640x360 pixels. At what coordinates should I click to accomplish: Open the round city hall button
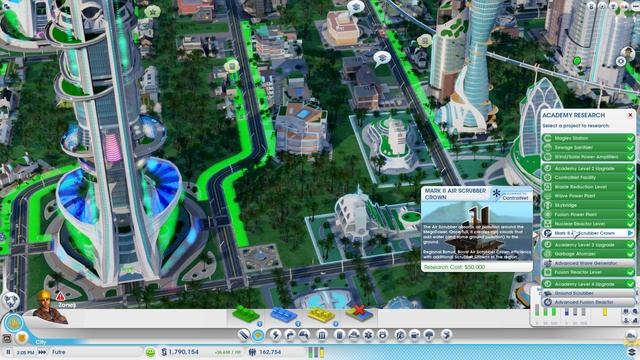[13, 323]
